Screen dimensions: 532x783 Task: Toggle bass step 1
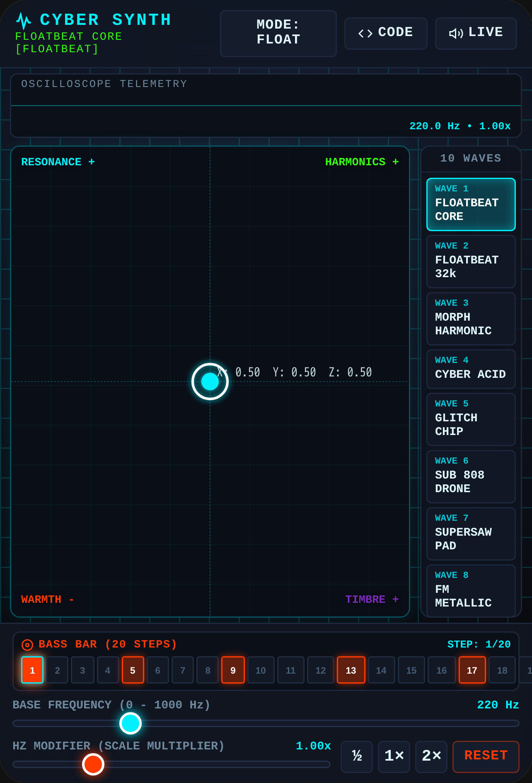(x=32, y=670)
